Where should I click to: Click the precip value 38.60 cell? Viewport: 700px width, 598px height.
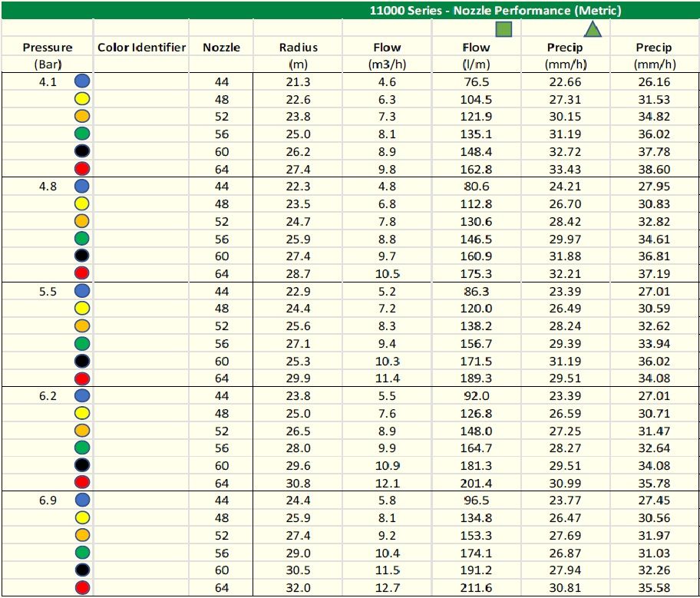pyautogui.click(x=653, y=169)
